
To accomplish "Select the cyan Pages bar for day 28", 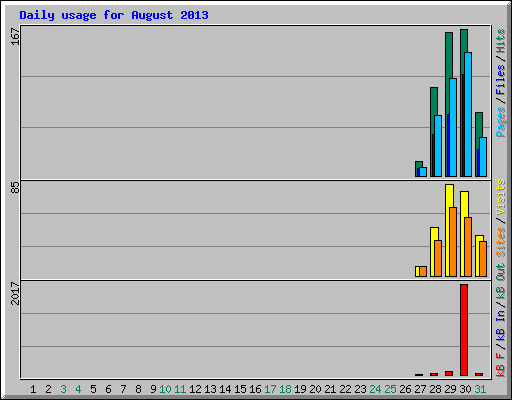I will pyautogui.click(x=438, y=146).
